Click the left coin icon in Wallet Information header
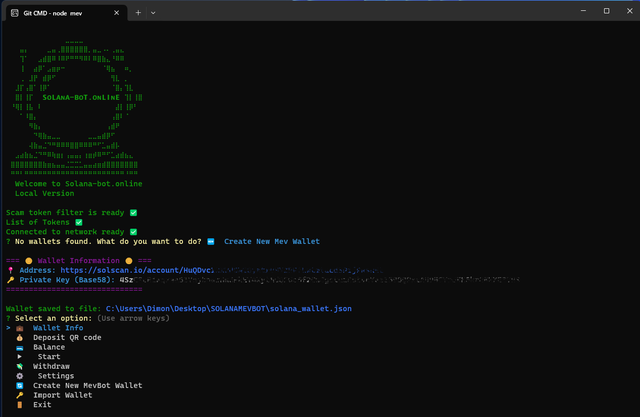640x417 pixels. point(29,261)
